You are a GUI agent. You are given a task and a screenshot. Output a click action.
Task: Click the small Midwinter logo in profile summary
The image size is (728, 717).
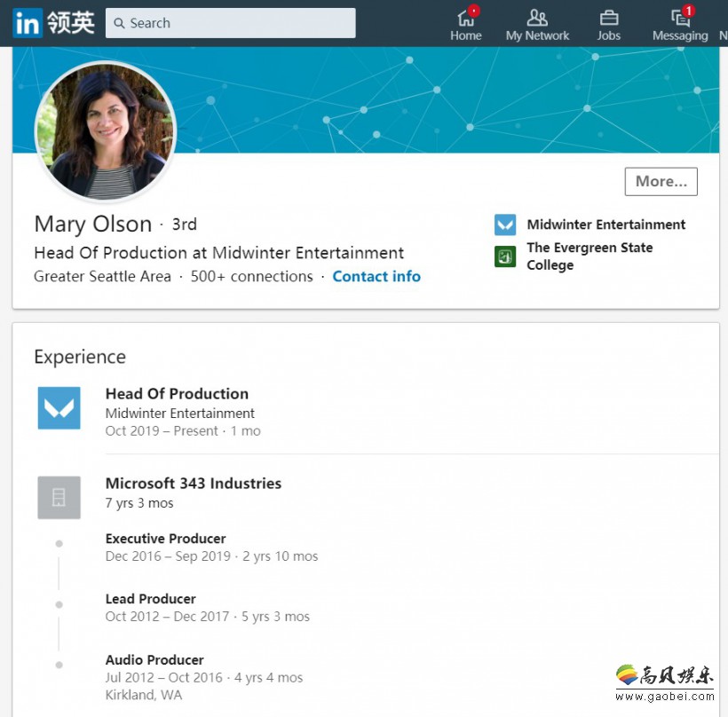505,225
